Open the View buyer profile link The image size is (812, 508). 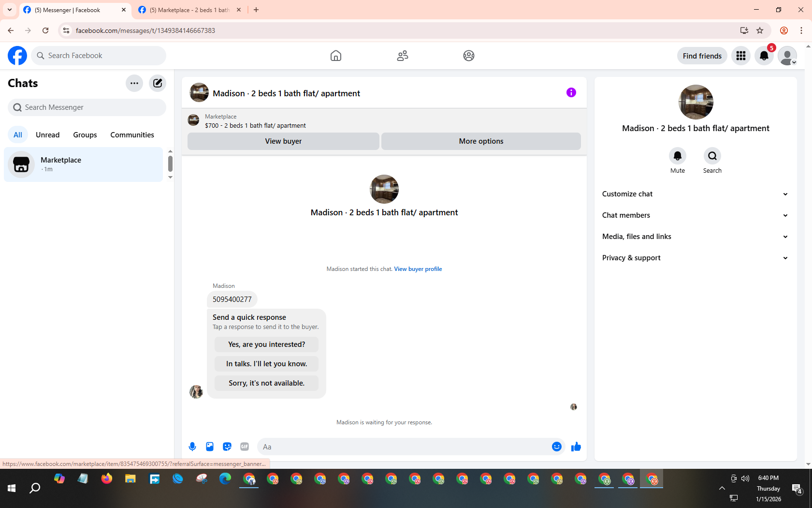(418, 269)
